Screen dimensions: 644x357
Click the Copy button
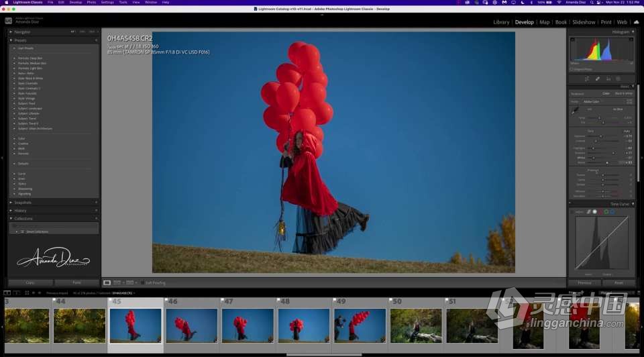click(x=30, y=283)
